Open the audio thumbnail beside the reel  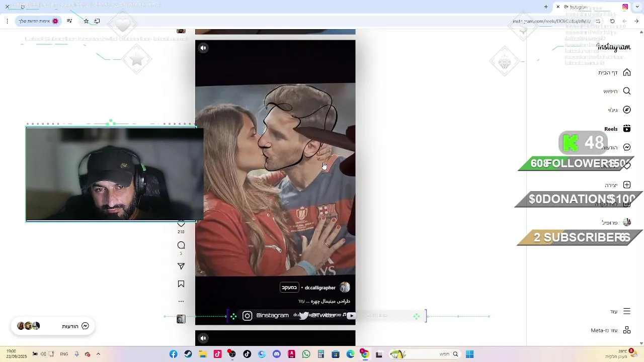(x=181, y=319)
